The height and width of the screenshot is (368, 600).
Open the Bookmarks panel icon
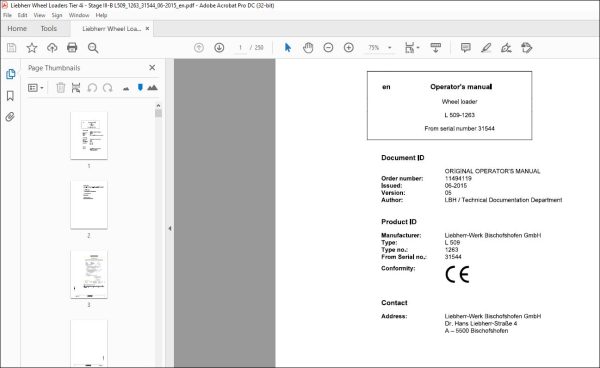tap(10, 96)
